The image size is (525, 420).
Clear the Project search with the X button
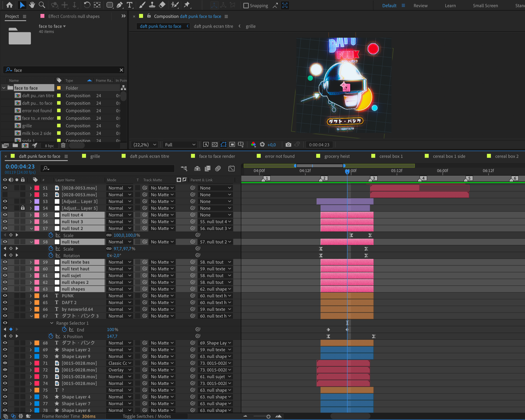[121, 70]
